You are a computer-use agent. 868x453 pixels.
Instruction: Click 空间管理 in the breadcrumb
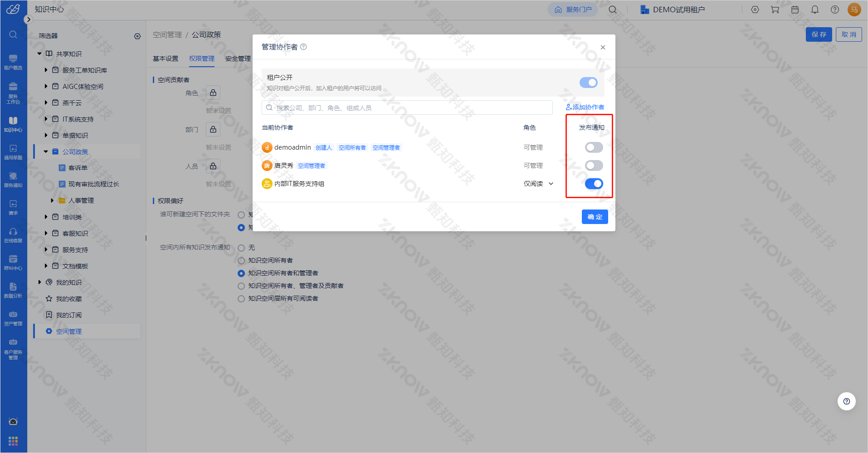point(167,35)
